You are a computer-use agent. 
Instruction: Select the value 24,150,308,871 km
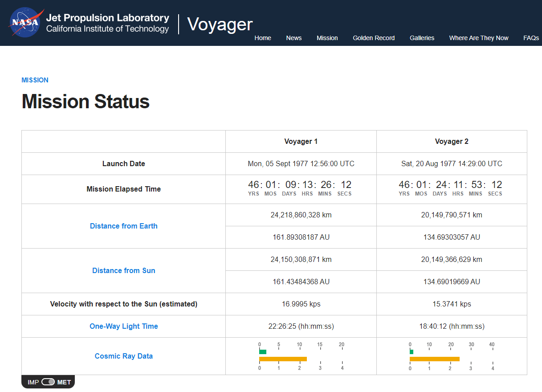coord(301,259)
